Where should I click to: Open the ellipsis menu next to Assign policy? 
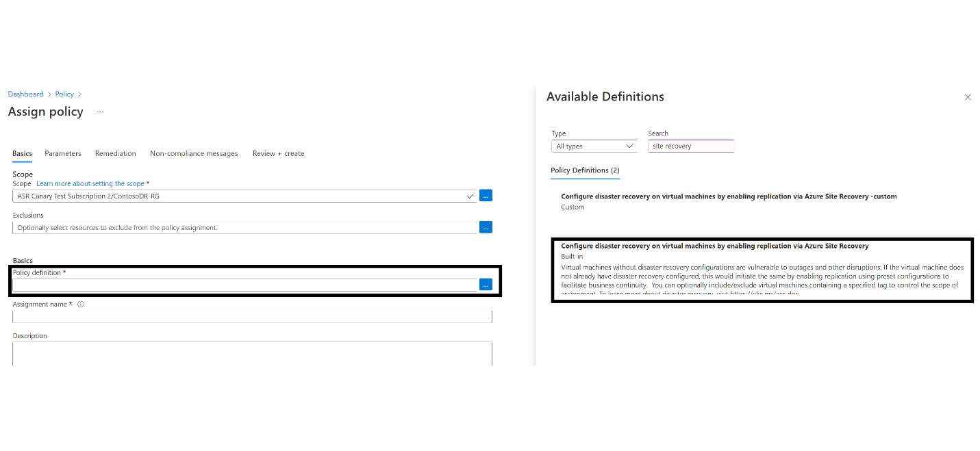tap(100, 112)
